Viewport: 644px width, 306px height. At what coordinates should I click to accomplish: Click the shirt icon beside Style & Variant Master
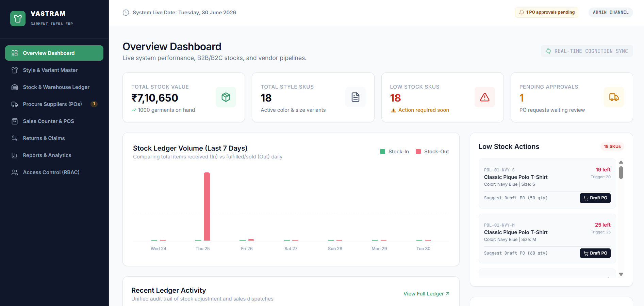tap(15, 70)
